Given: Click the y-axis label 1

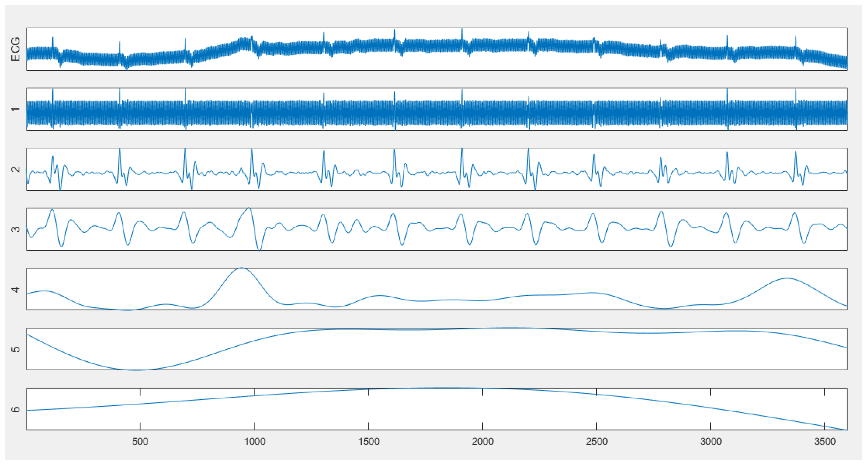Looking at the screenshot, I should (x=15, y=109).
